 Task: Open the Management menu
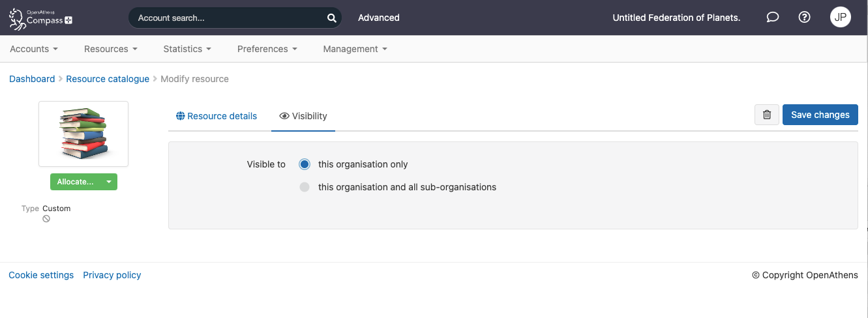(355, 49)
